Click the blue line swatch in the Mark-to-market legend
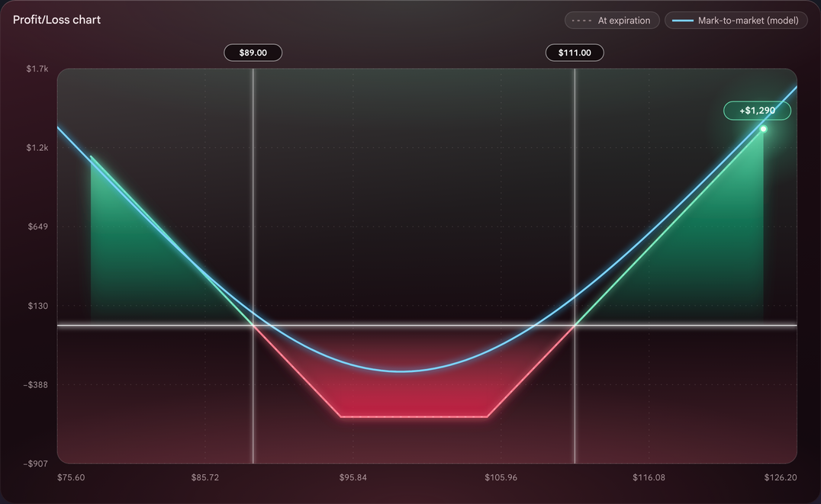This screenshot has width=821, height=504. [682, 21]
